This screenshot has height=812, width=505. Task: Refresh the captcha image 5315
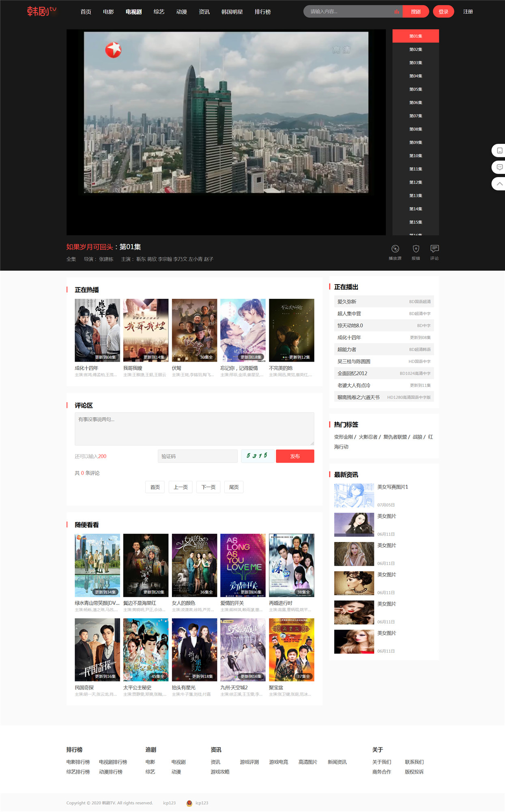pos(257,456)
